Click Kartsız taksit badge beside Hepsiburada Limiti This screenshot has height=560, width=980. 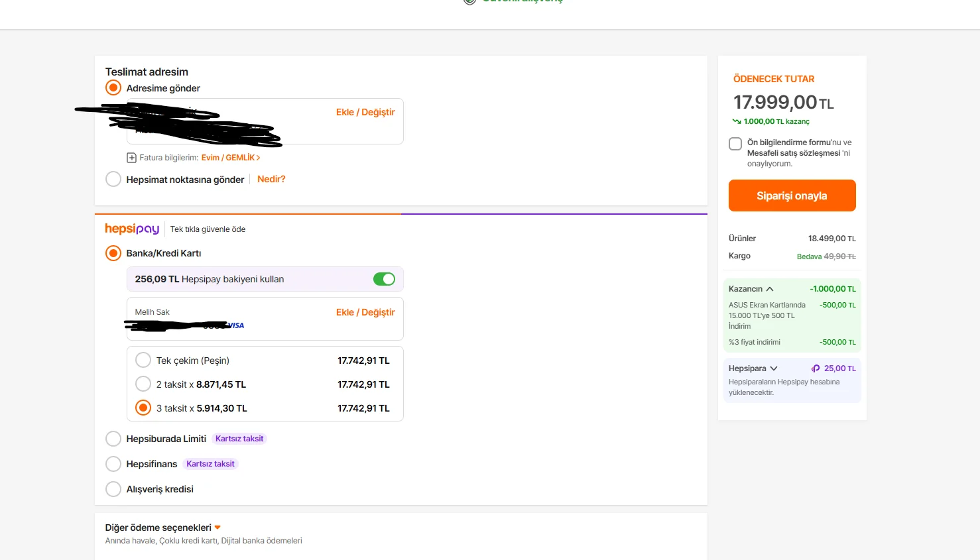pyautogui.click(x=239, y=439)
